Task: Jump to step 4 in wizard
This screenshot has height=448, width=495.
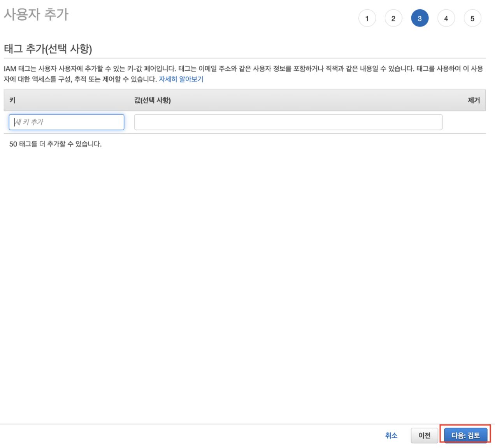Action: point(446,18)
